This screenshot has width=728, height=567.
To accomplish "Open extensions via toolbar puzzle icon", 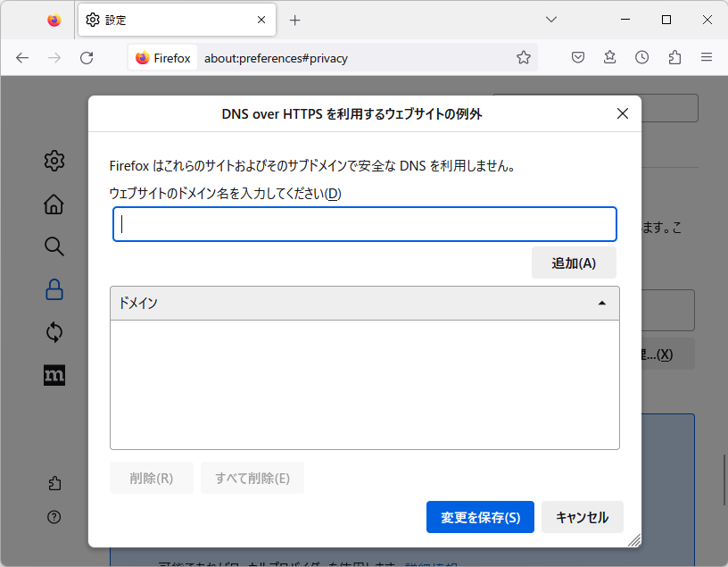I will coord(674,57).
